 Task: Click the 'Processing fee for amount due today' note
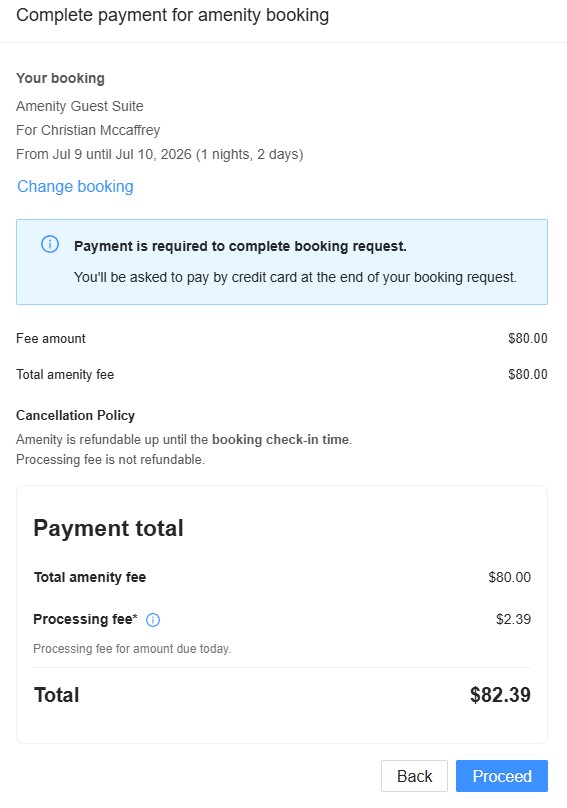click(132, 649)
